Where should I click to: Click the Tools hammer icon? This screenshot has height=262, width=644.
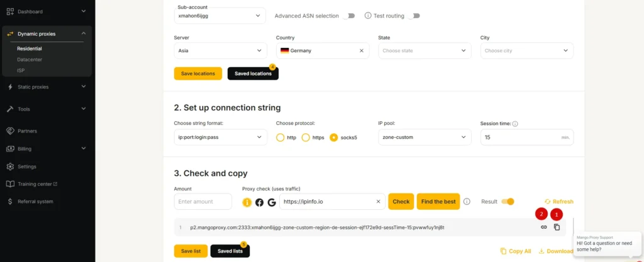click(11, 109)
